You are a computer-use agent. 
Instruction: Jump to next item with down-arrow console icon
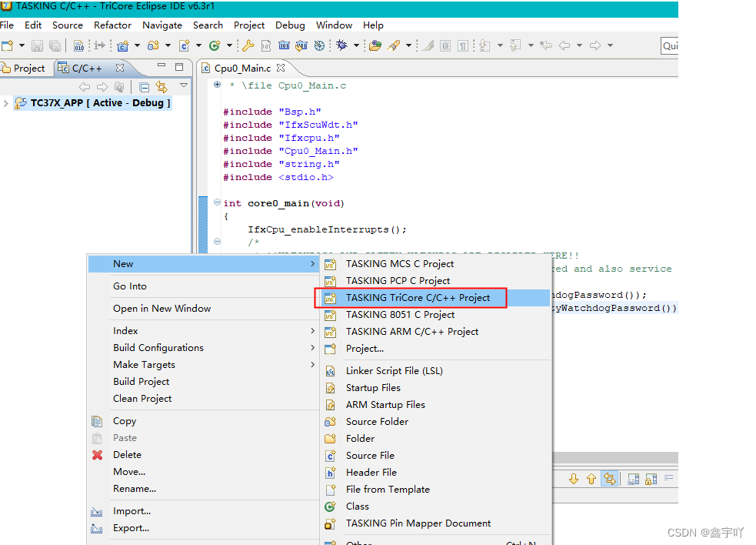pyautogui.click(x=574, y=478)
